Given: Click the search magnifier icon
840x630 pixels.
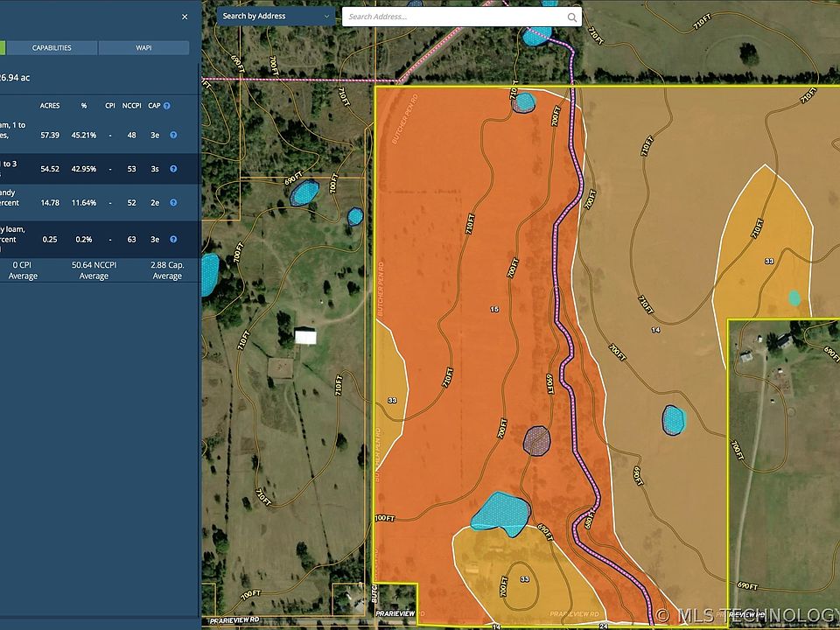Looking at the screenshot, I should coord(572,17).
